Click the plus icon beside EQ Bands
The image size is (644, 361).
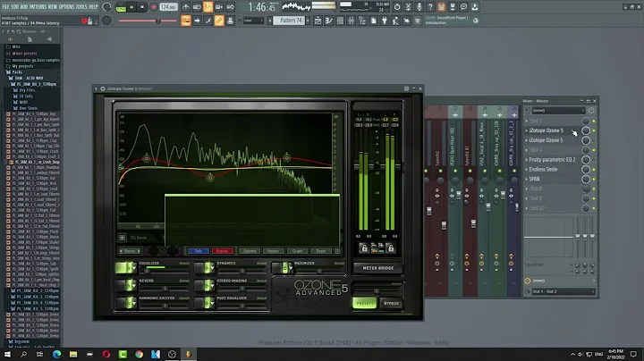tap(122, 238)
